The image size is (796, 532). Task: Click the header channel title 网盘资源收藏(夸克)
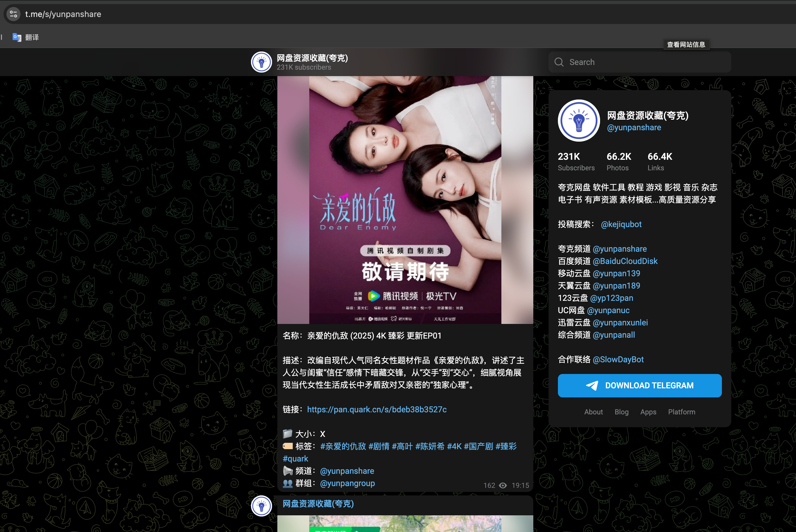(x=312, y=58)
